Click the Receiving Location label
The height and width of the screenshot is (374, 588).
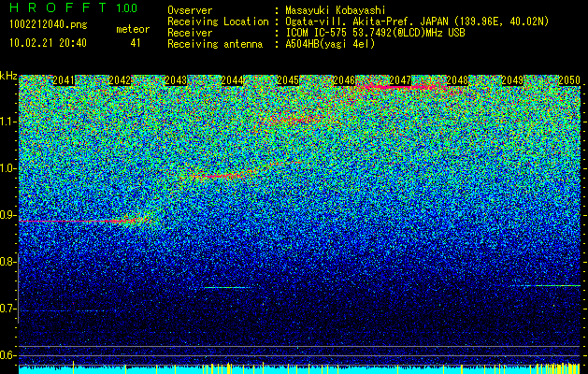(218, 22)
